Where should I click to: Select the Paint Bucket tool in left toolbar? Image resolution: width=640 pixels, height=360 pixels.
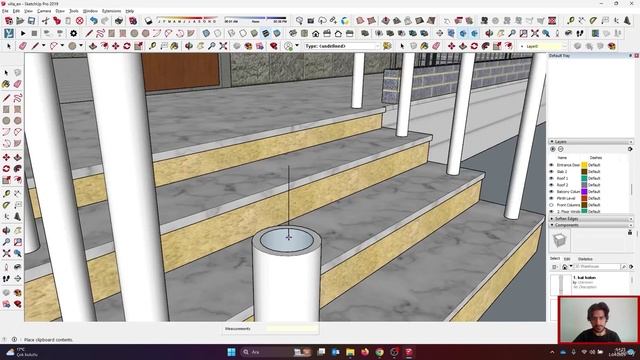6,84
